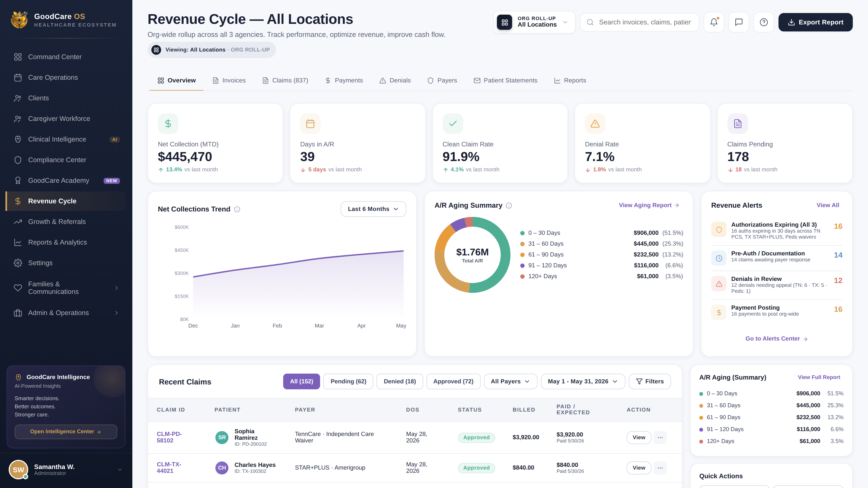Click the Authorizations Expiring shield icon

click(x=719, y=229)
